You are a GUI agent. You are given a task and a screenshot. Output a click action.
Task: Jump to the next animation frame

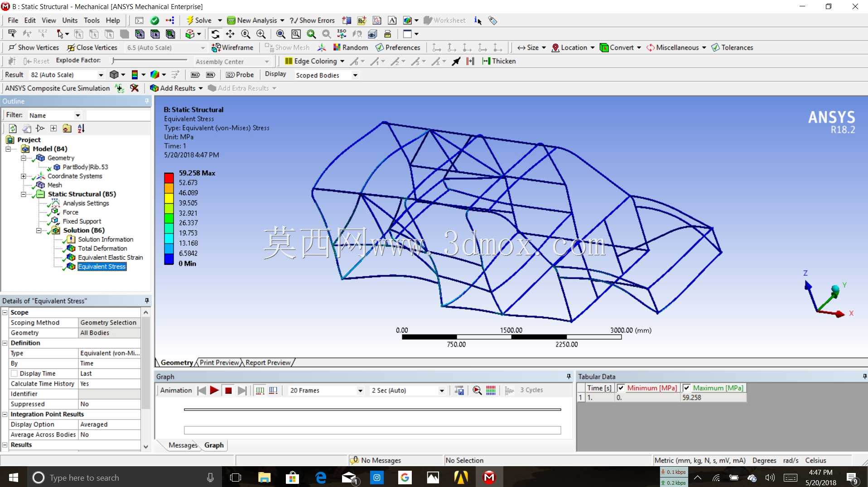(242, 391)
